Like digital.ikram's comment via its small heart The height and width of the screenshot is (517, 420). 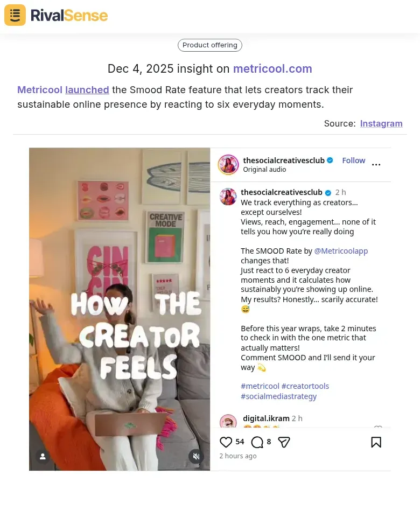pyautogui.click(x=378, y=429)
